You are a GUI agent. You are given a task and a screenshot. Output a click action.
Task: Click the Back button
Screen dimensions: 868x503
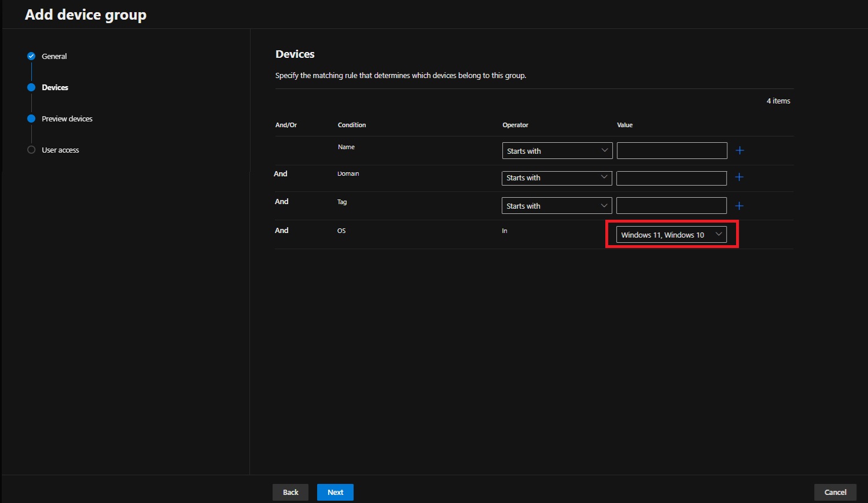tap(290, 492)
